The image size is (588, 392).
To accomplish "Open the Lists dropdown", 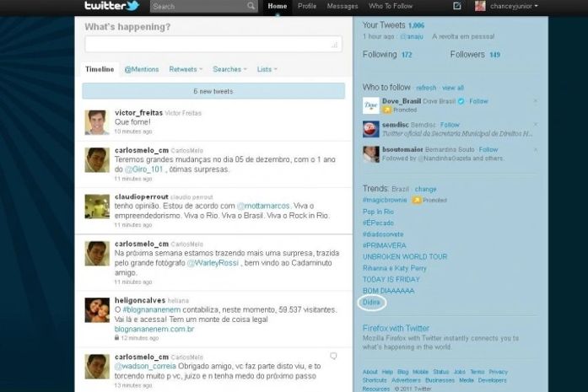I will click(x=267, y=69).
